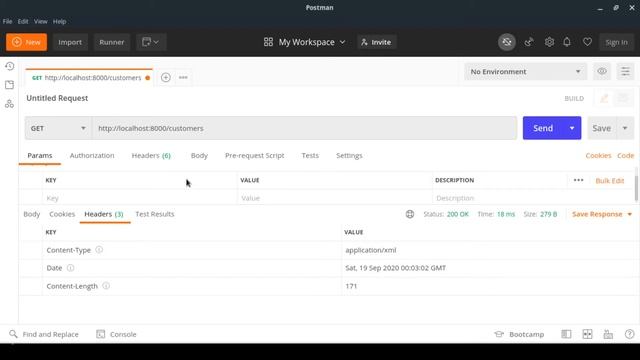Screen dimensions: 640x360
Task: Switch to the Authorization tab
Action: point(92,156)
